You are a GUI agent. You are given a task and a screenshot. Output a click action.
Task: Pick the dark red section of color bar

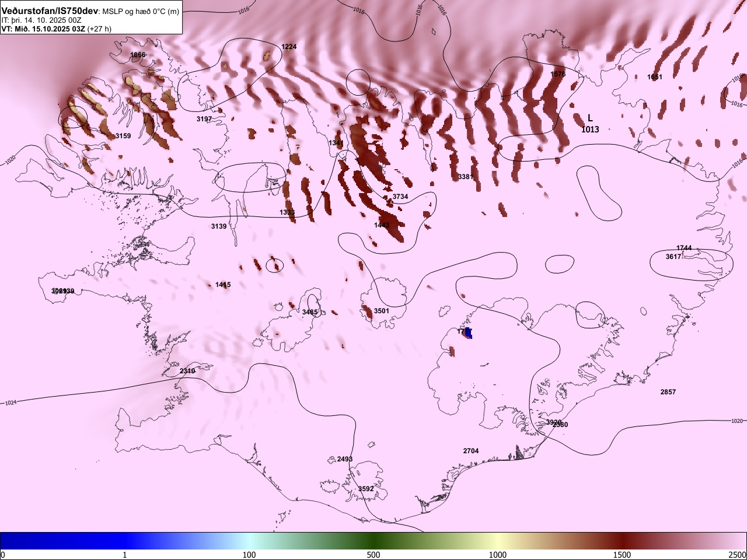click(x=622, y=541)
